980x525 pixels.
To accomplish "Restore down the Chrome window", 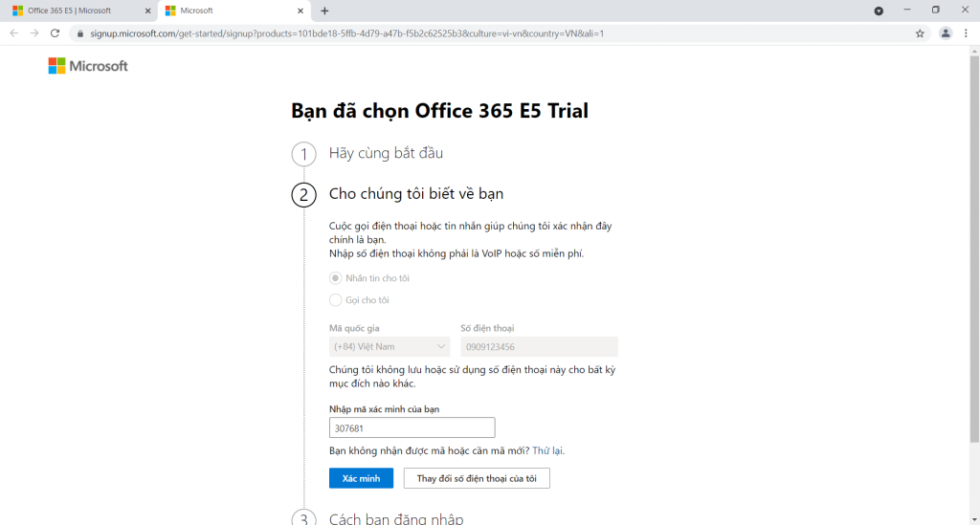I will 936,10.
